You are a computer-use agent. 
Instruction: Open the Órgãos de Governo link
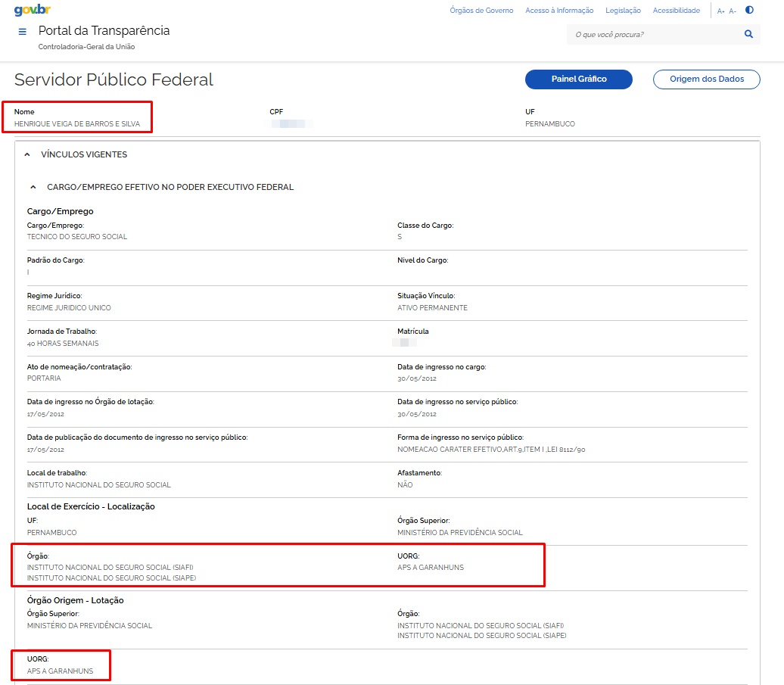(x=481, y=11)
